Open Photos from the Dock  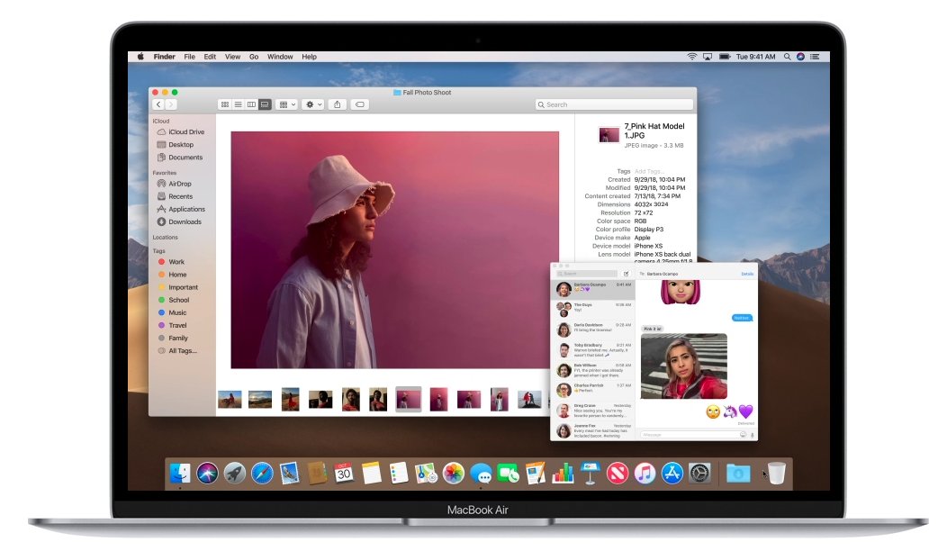pos(454,473)
